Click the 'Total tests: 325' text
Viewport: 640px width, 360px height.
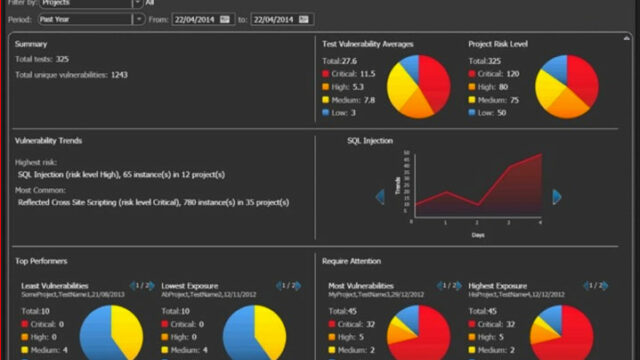coord(42,59)
